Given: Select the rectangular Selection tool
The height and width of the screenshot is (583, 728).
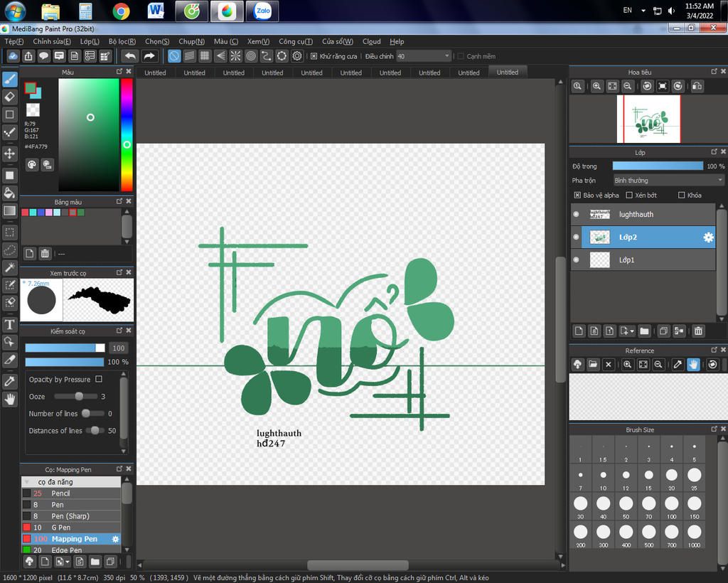Looking at the screenshot, I should [10, 232].
